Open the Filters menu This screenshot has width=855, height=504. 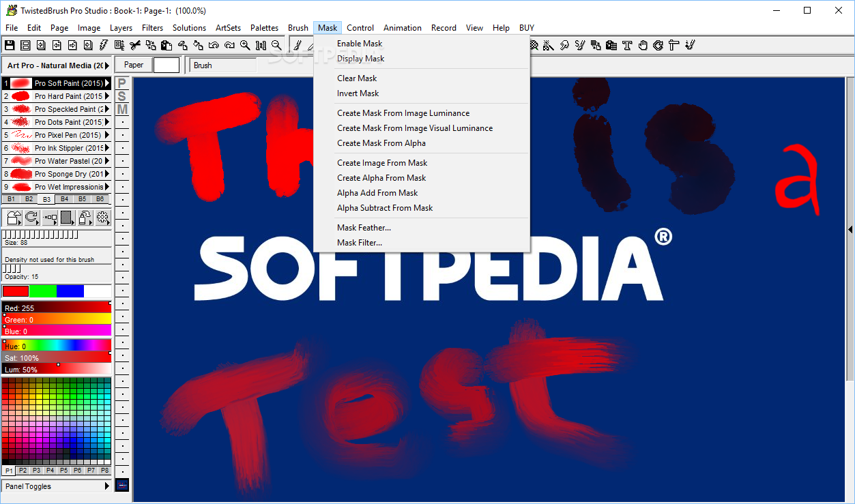[x=152, y=28]
